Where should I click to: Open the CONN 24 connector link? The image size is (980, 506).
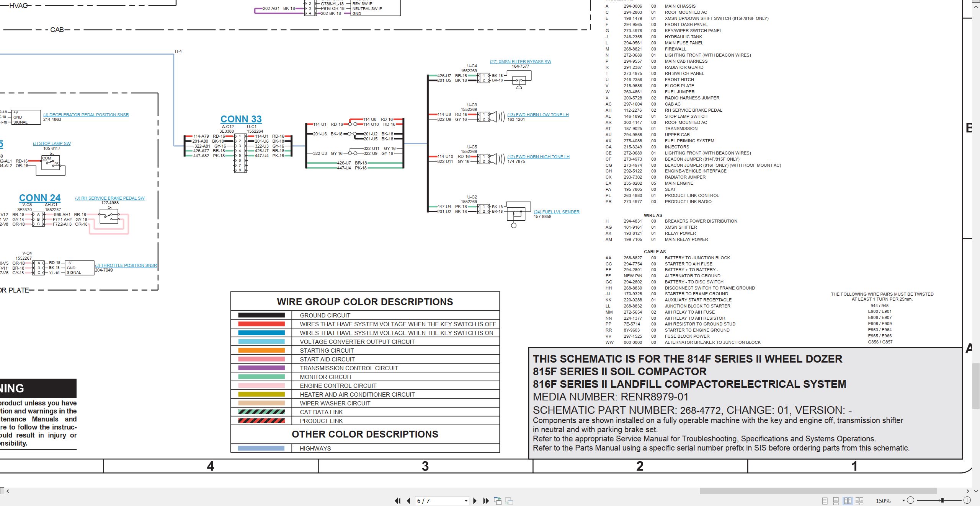tap(40, 198)
